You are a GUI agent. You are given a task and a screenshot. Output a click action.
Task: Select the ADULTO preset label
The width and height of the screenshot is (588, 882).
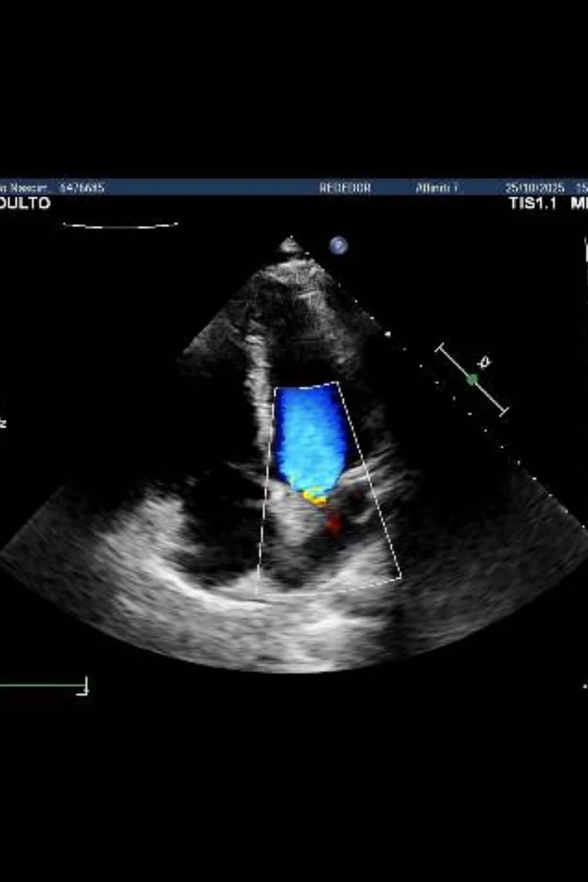(24, 203)
